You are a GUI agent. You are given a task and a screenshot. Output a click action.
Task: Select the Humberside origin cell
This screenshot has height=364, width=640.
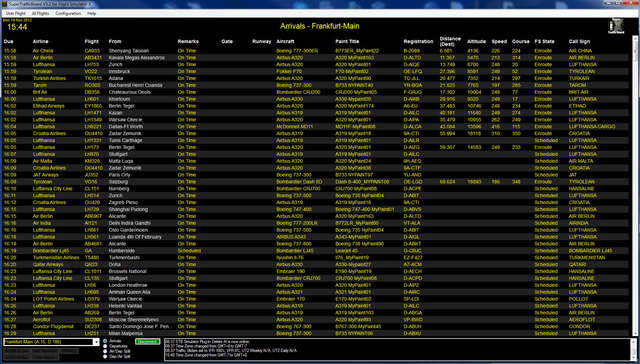click(x=121, y=251)
